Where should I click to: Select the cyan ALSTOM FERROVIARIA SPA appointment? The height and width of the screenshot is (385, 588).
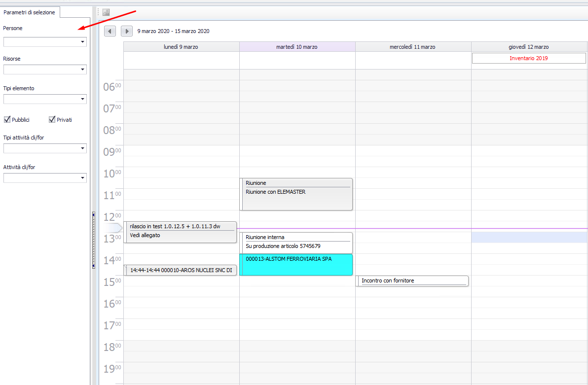296,265
